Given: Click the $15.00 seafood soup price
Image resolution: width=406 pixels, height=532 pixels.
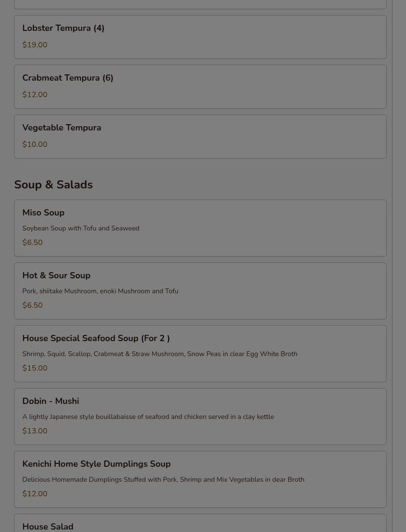Looking at the screenshot, I should (35, 368).
